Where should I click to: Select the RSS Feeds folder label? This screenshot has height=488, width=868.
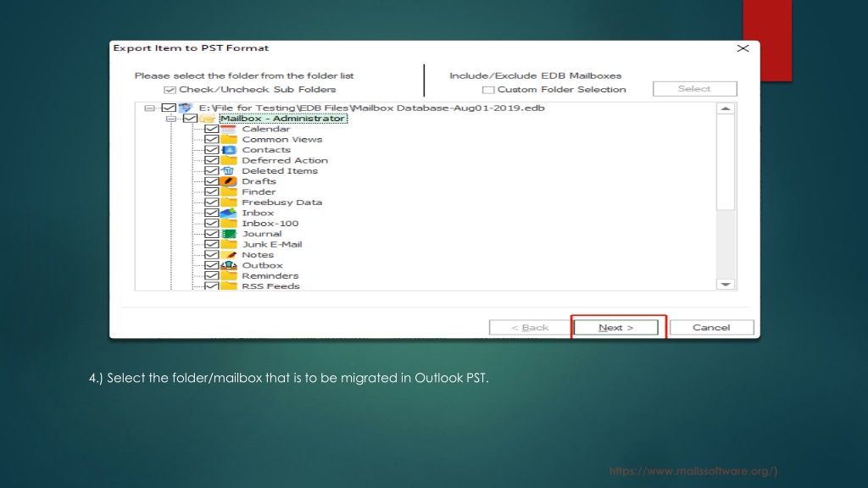pos(270,286)
